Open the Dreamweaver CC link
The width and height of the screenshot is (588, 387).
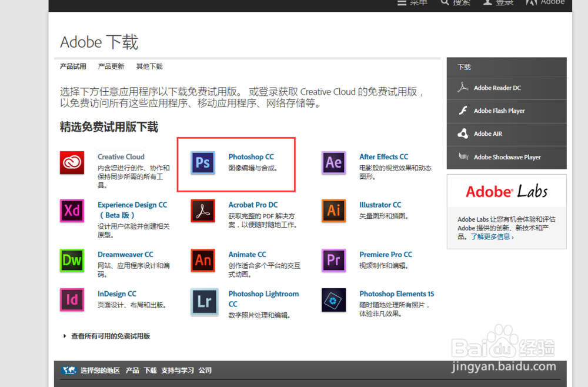(125, 254)
